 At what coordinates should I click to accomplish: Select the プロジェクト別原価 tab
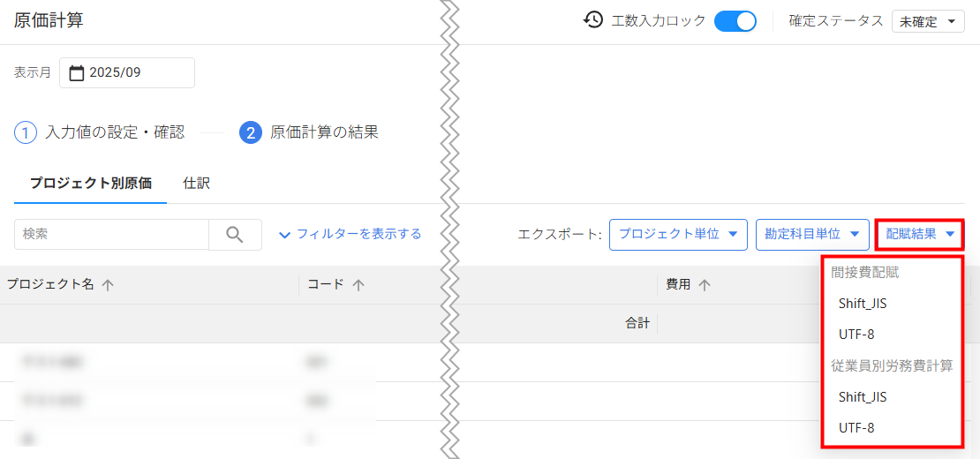click(x=90, y=184)
